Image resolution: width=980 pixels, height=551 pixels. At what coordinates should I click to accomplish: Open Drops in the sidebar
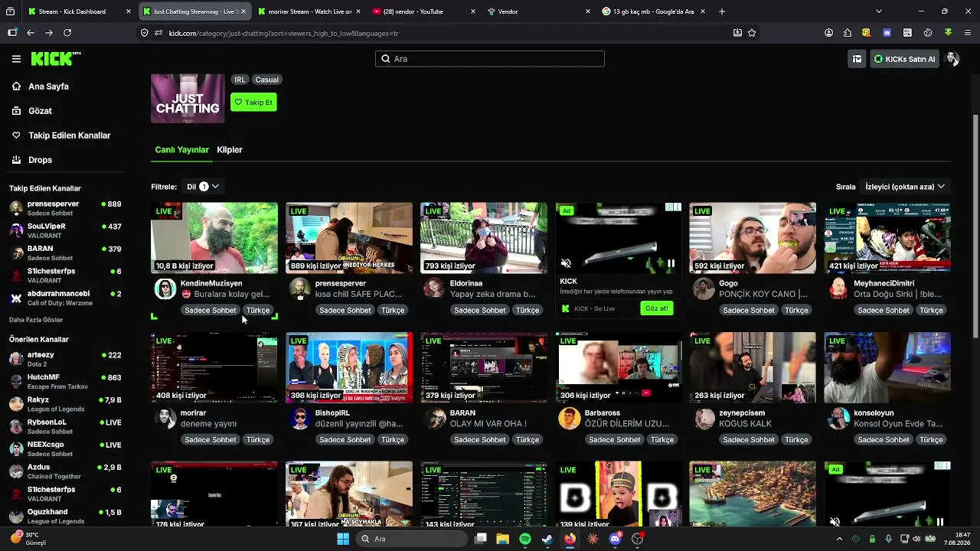click(40, 160)
